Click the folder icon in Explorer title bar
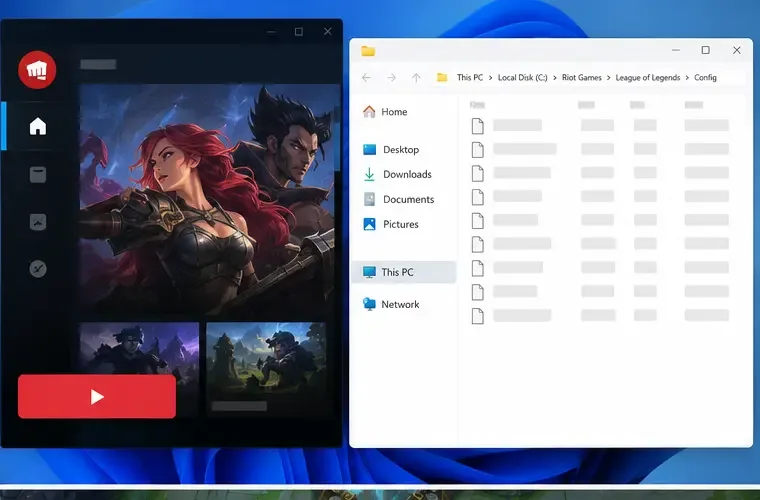 (x=368, y=51)
